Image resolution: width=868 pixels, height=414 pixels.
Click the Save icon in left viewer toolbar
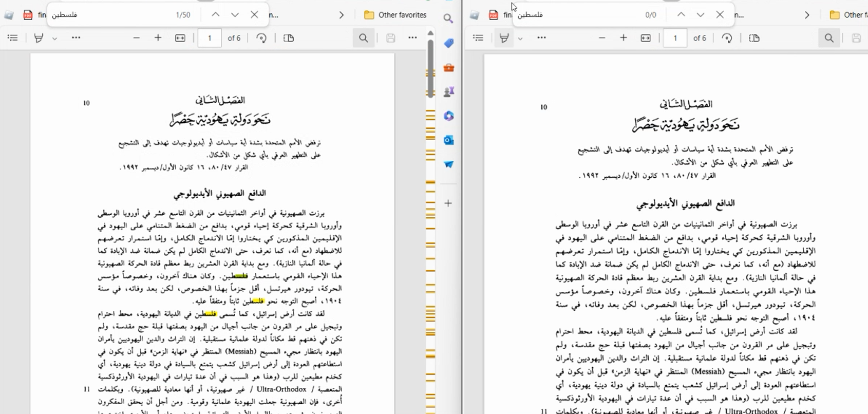tap(391, 38)
